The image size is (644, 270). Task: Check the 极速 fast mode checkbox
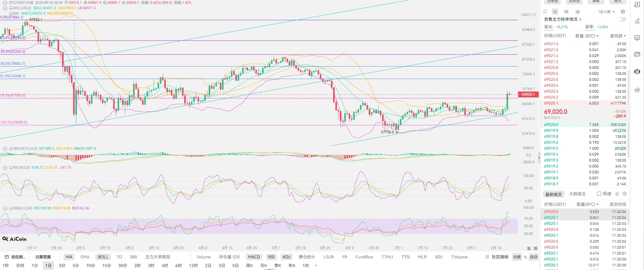coord(599,194)
